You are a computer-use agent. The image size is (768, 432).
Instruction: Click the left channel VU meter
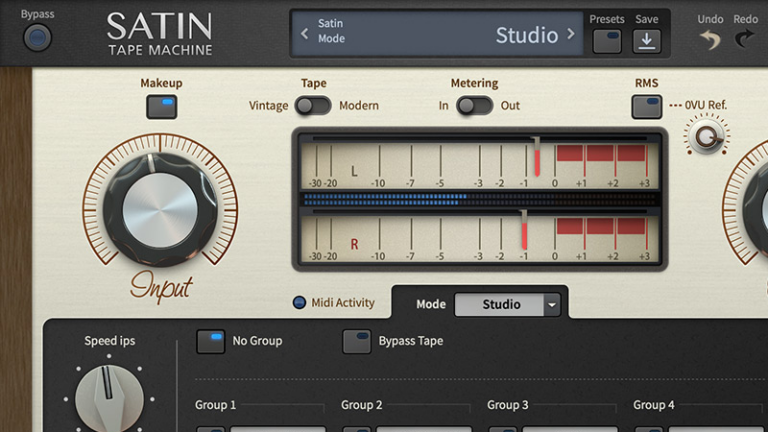[x=480, y=164]
